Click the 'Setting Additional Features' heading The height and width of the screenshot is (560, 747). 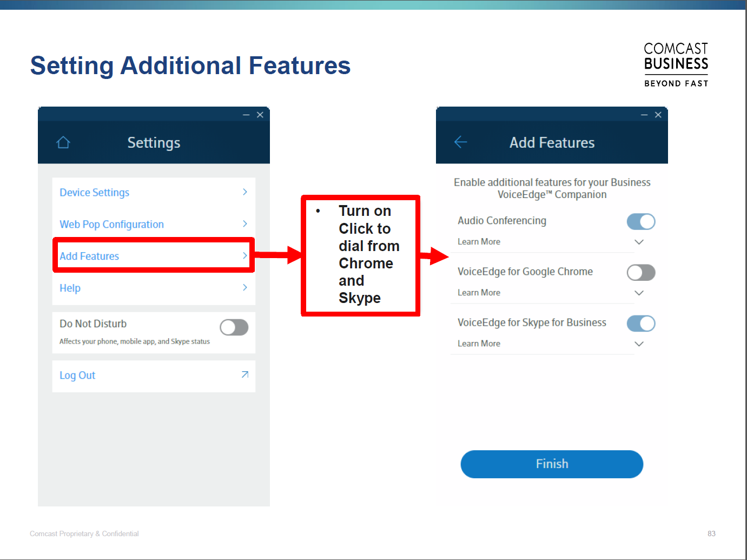[190, 65]
